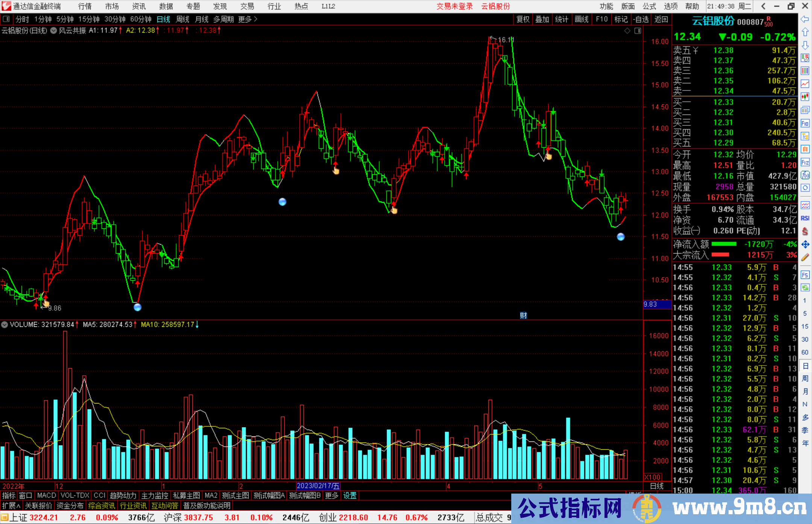This screenshot has width=812, height=524.
Task: Click the back arrow icon in right sidebar
Action: [x=805, y=19]
